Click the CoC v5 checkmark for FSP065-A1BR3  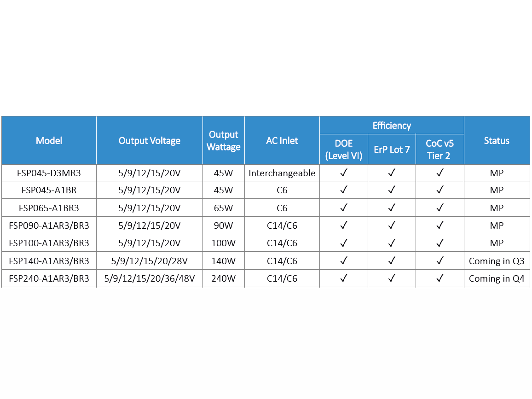click(x=439, y=208)
